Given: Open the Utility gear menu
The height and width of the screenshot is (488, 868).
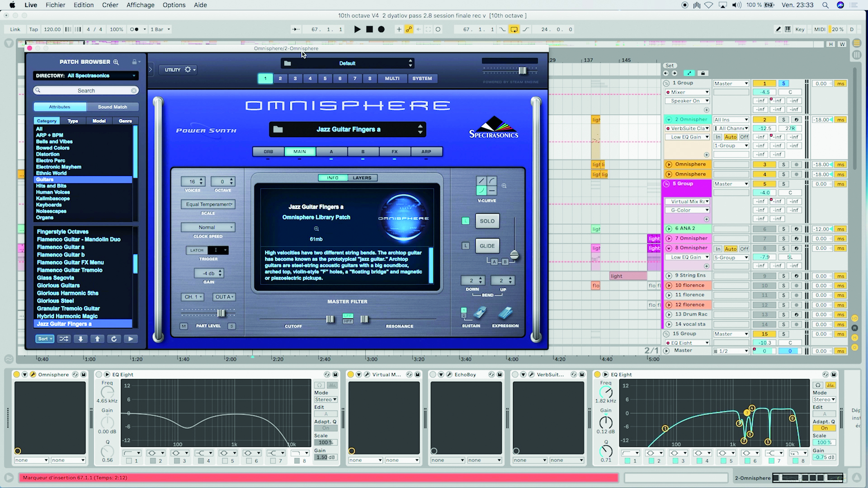Looking at the screenshot, I should click(x=190, y=70).
